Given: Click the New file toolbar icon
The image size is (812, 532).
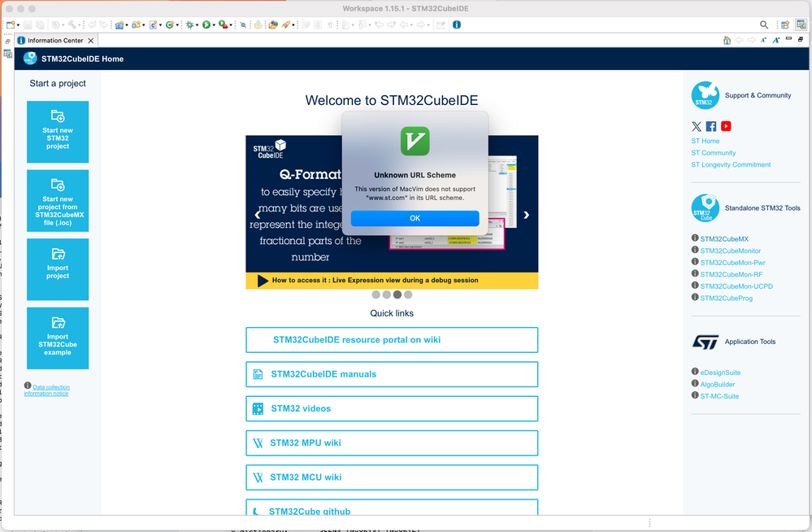Looking at the screenshot, I should pyautogui.click(x=11, y=25).
